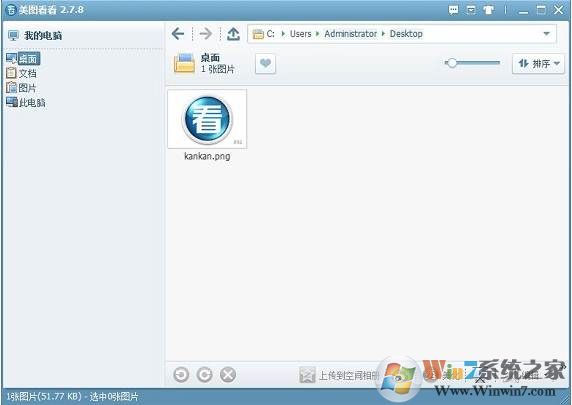Go back with the left arrow
The width and height of the screenshot is (572, 405).
point(178,34)
